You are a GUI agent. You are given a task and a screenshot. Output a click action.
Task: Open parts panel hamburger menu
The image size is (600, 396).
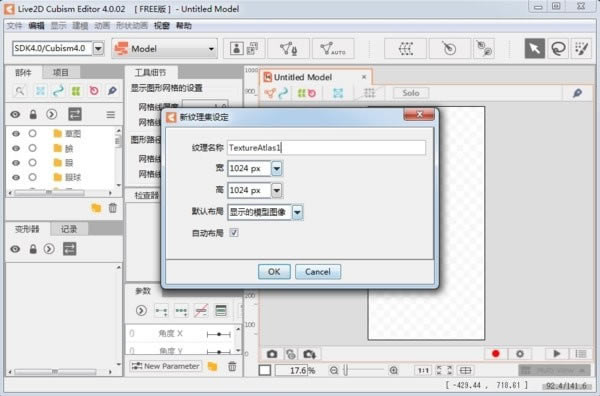111,114
